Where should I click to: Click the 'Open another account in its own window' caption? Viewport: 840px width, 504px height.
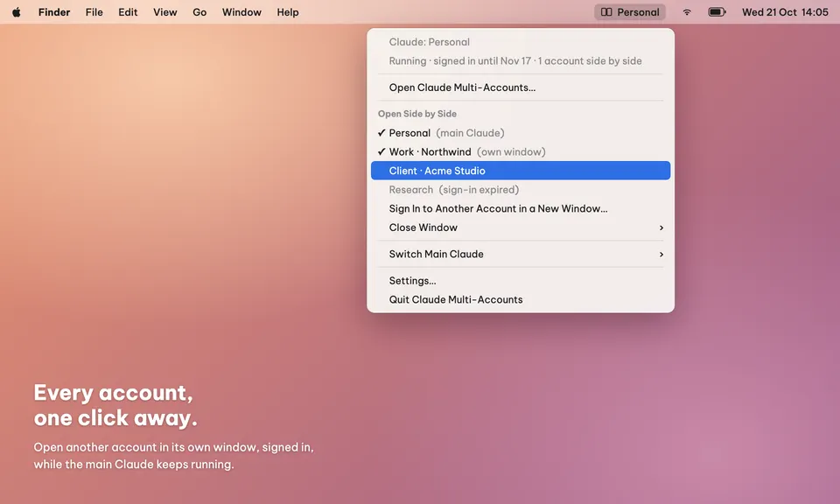click(173, 456)
